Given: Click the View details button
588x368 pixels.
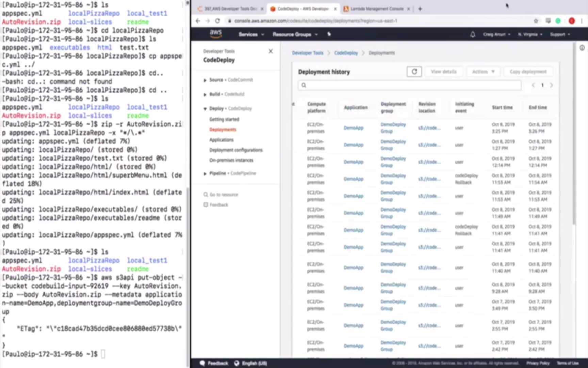Looking at the screenshot, I should (x=443, y=72).
